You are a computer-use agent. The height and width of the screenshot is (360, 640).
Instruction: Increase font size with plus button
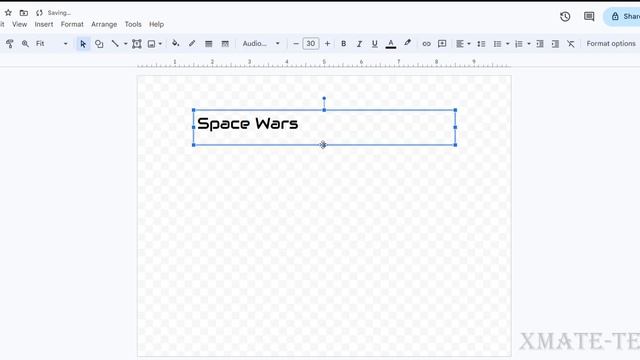[327, 44]
